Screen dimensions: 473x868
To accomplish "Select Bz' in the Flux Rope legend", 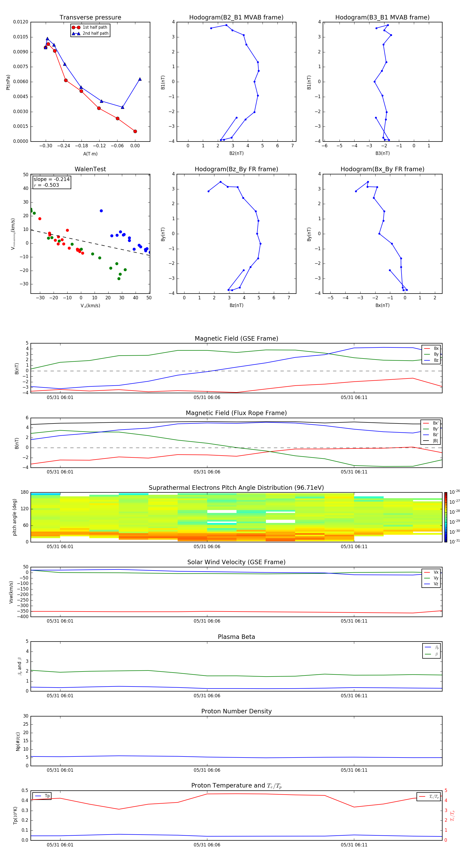I will 431,435.
